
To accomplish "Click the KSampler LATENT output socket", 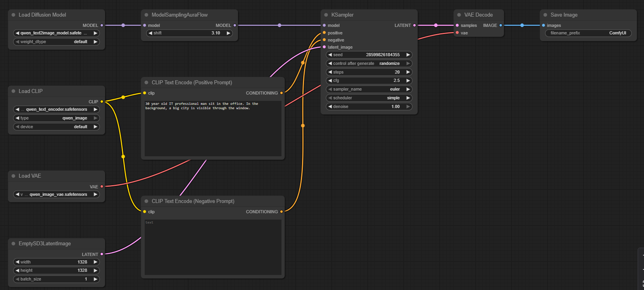I will pyautogui.click(x=414, y=25).
